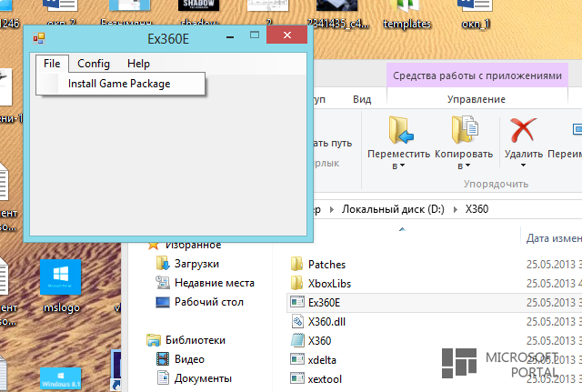582x392 pixels.
Task: Select the Patches folder icon
Action: [296, 264]
